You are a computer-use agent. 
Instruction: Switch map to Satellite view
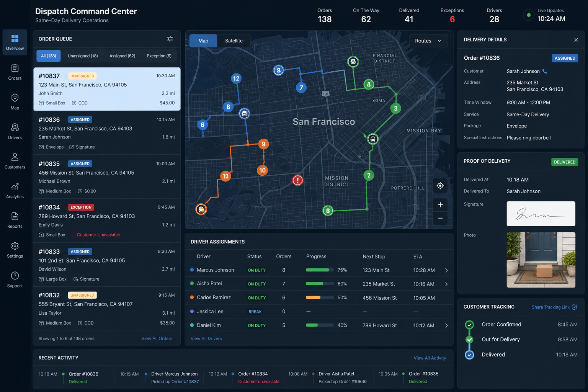tap(234, 41)
